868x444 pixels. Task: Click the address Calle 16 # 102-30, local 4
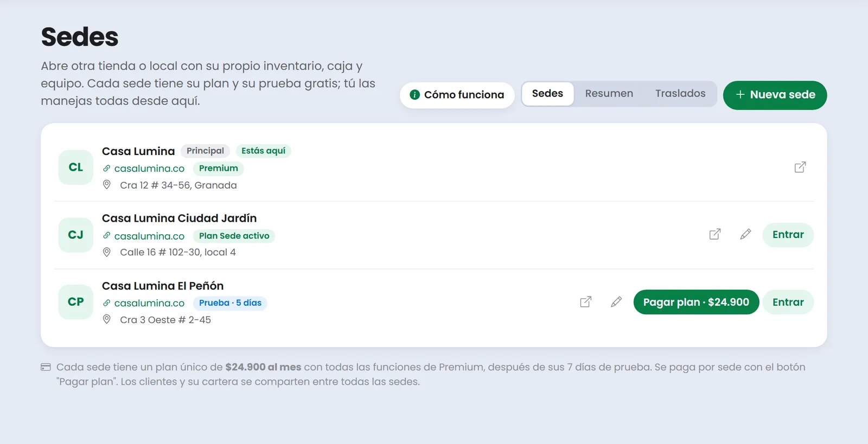[178, 252]
